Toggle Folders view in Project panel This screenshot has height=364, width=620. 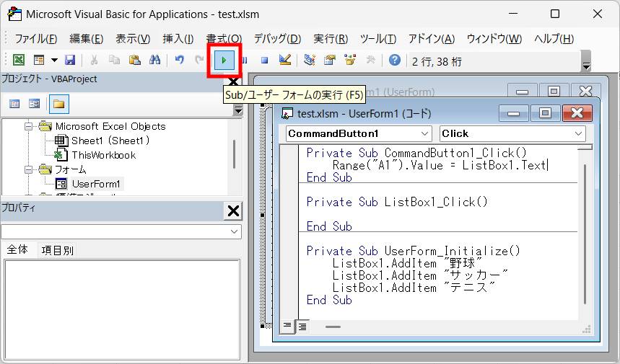tap(59, 104)
